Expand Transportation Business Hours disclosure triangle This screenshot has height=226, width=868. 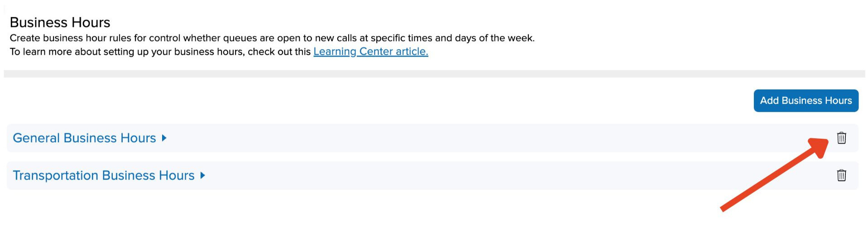pos(203,175)
